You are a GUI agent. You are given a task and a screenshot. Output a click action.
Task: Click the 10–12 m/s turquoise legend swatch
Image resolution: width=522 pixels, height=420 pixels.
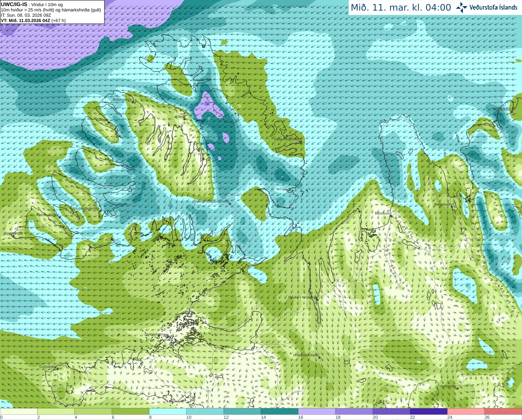(x=205, y=411)
